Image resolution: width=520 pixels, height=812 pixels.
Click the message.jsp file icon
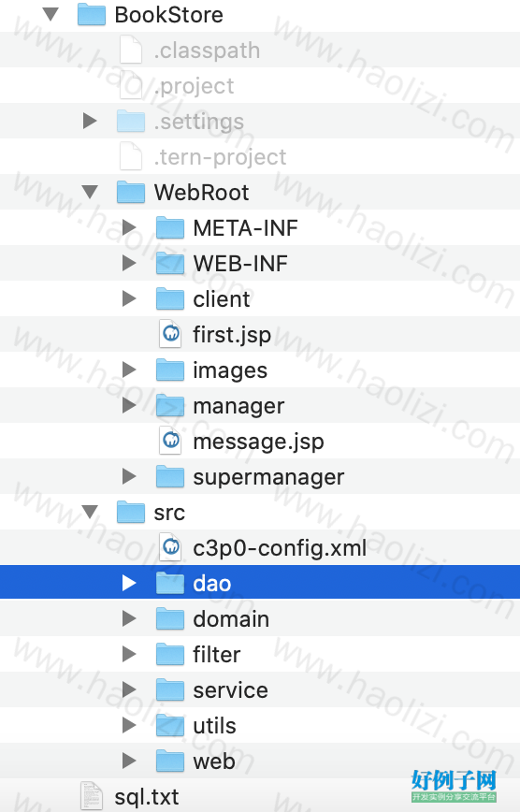(x=170, y=441)
